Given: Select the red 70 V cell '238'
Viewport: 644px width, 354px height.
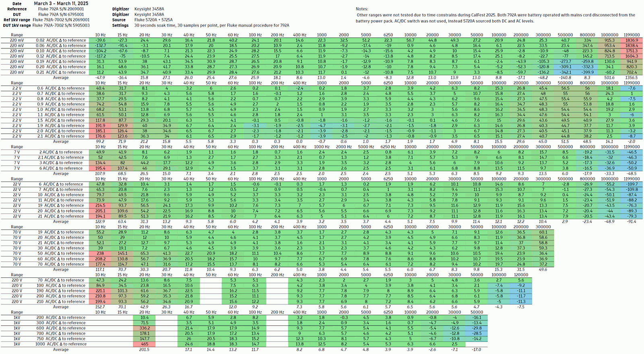Looking at the screenshot, I should (x=100, y=253).
